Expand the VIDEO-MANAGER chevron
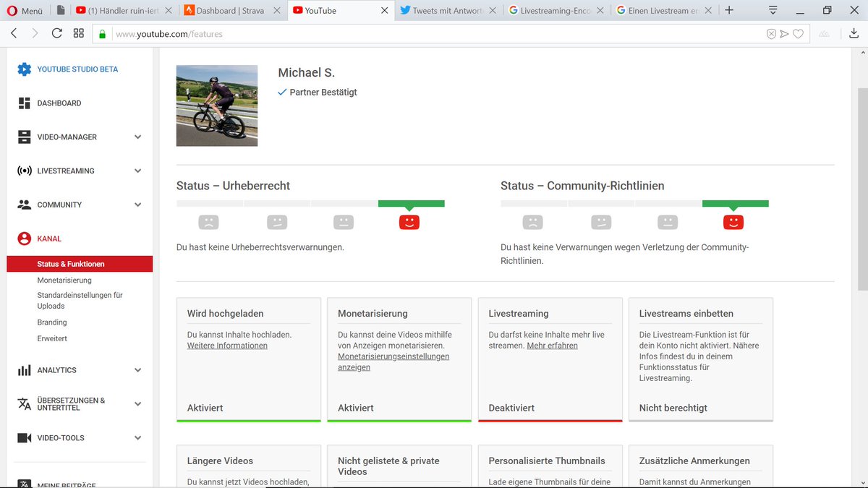Image resolution: width=868 pixels, height=488 pixels. click(x=138, y=137)
